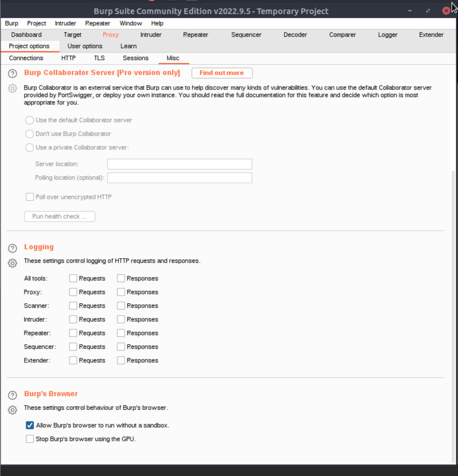Open the Repeater menu in menu bar
The image size is (458, 476).
[98, 23]
